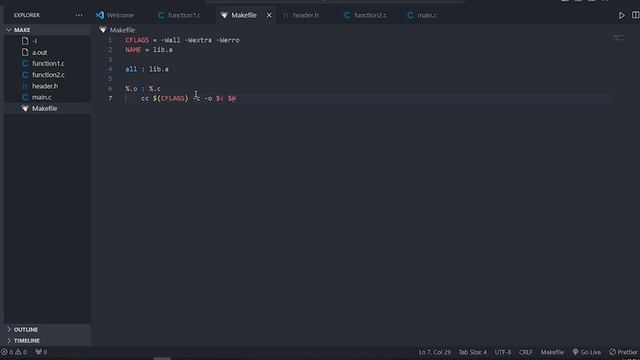The image size is (640, 360).
Task: Click the split editor icon
Action: tap(635, 15)
